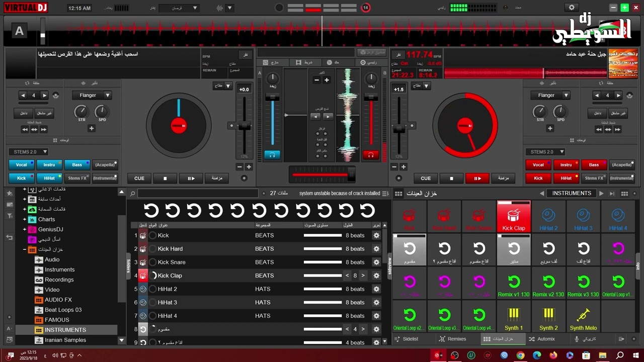Image resolution: width=644 pixels, height=362 pixels.
Task: Play the Synth Melo trumpet pad
Action: pos(583,316)
